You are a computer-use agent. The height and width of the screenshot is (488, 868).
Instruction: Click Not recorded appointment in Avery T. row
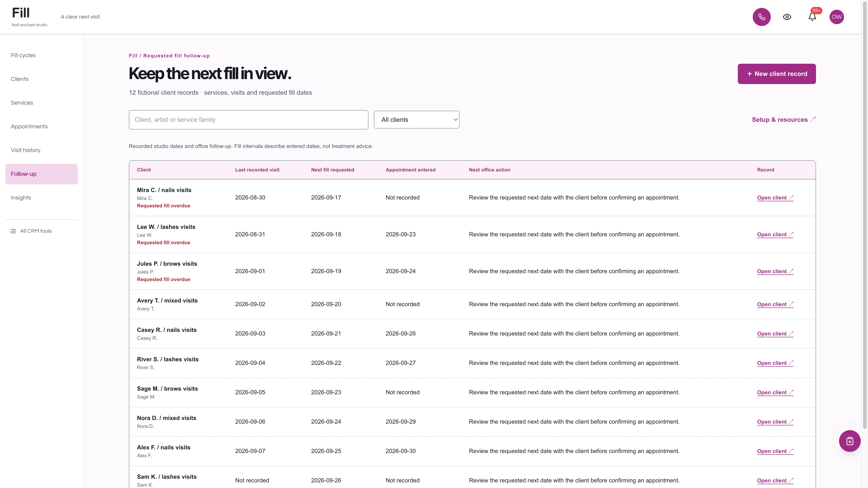(402, 304)
